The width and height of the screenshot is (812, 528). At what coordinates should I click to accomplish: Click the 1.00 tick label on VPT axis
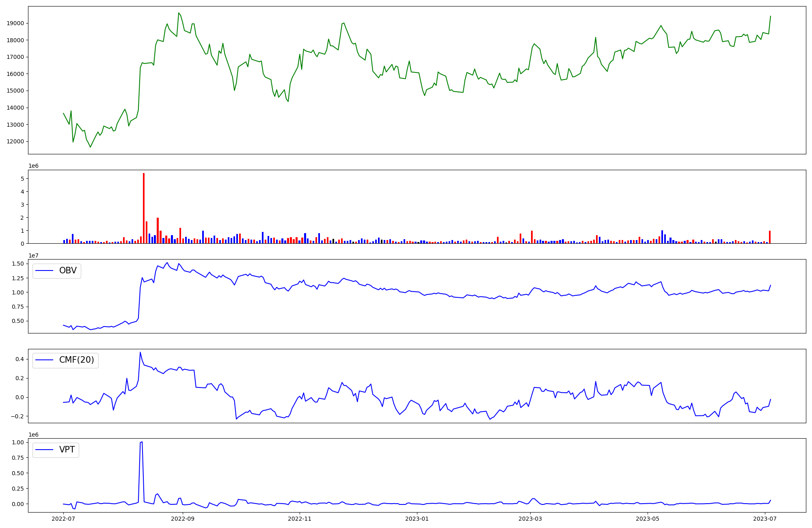[x=17, y=442]
